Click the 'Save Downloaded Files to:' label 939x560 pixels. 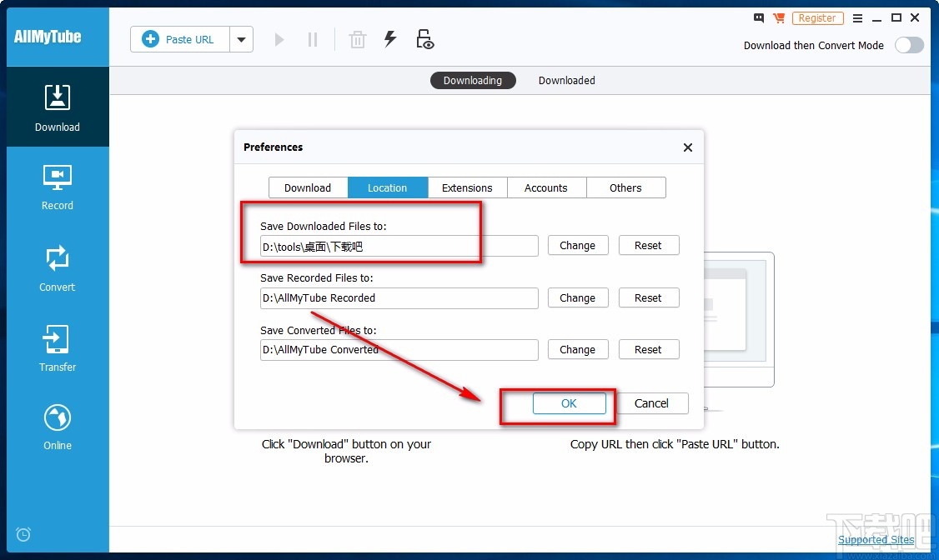(x=324, y=226)
